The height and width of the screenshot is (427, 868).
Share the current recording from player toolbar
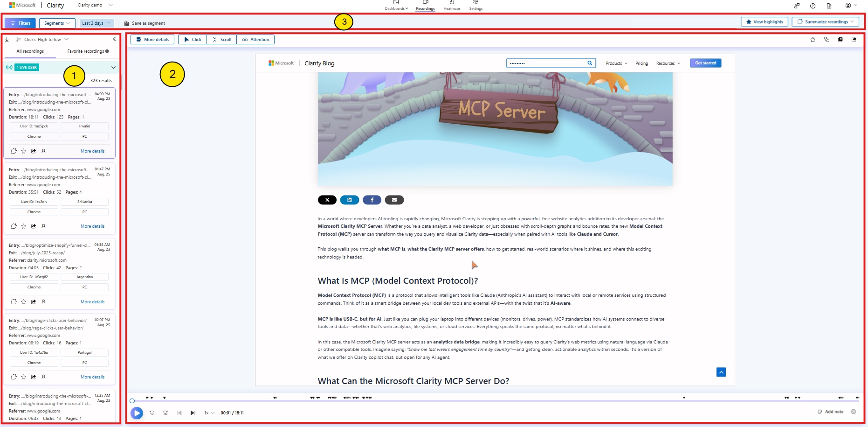click(854, 40)
